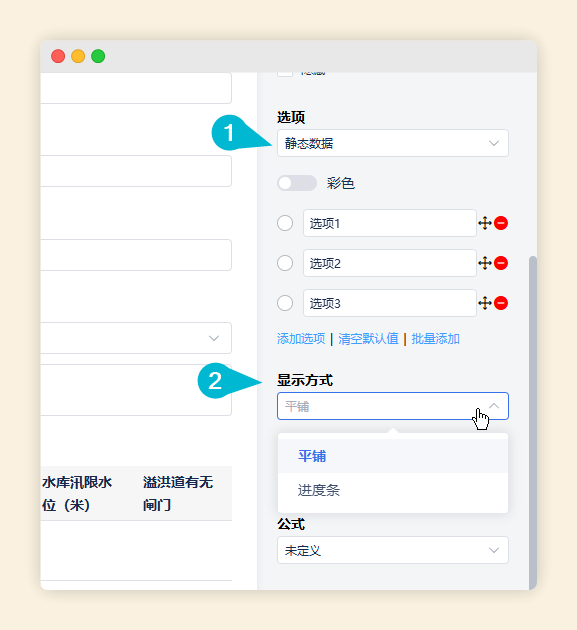The image size is (577, 630).
Task: Click the move handle for 选项2
Action: [x=485, y=263]
